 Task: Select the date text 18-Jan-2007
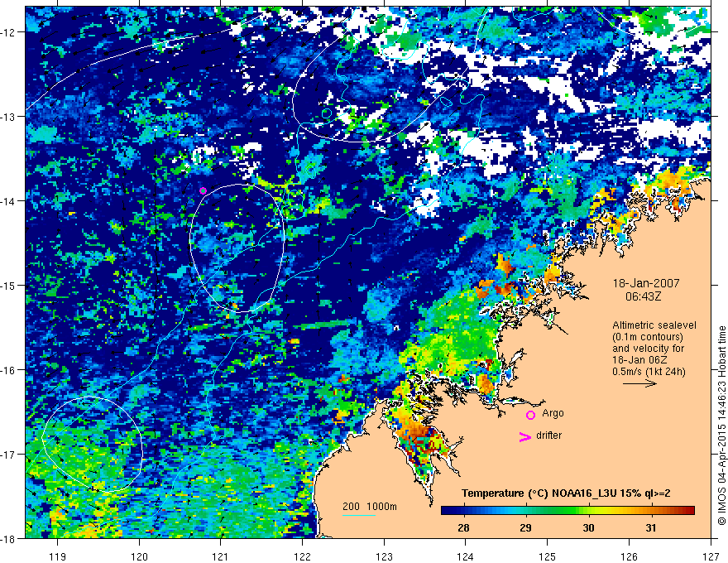(646, 283)
